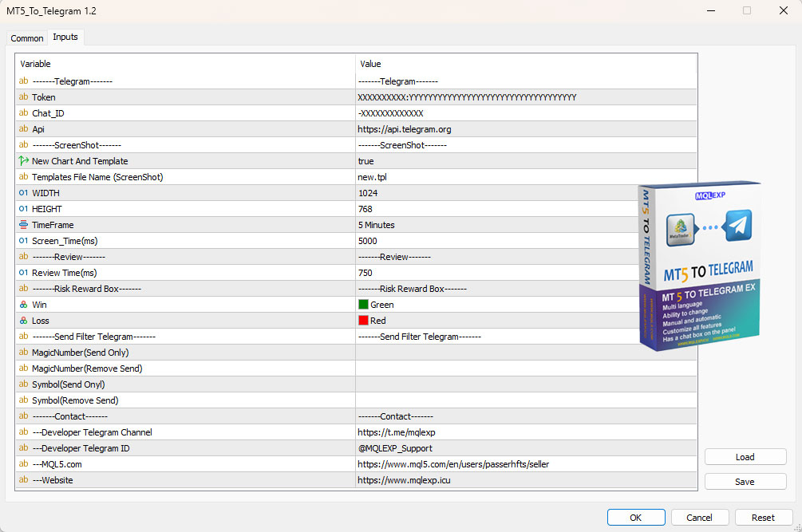Image resolution: width=802 pixels, height=532 pixels.
Task: Confirm settings with the OK button
Action: click(636, 517)
